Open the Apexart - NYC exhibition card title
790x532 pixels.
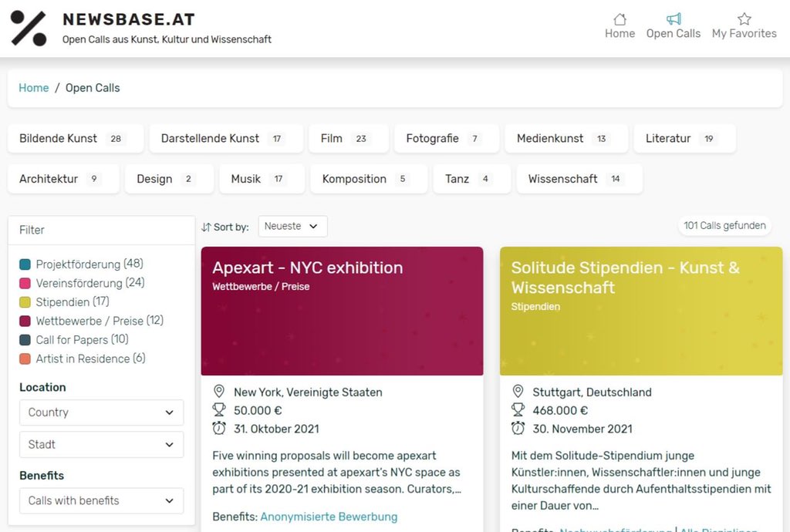(x=307, y=268)
